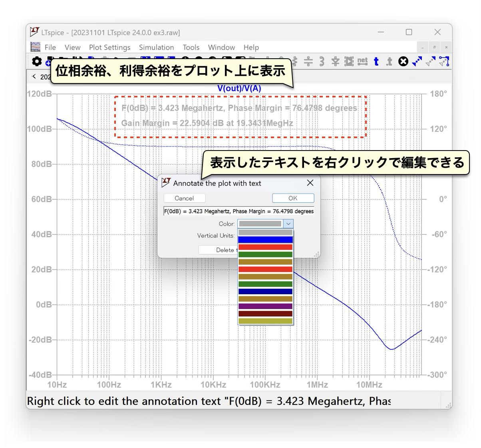Open the place component tool icon
The image size is (481, 448).
point(349,61)
